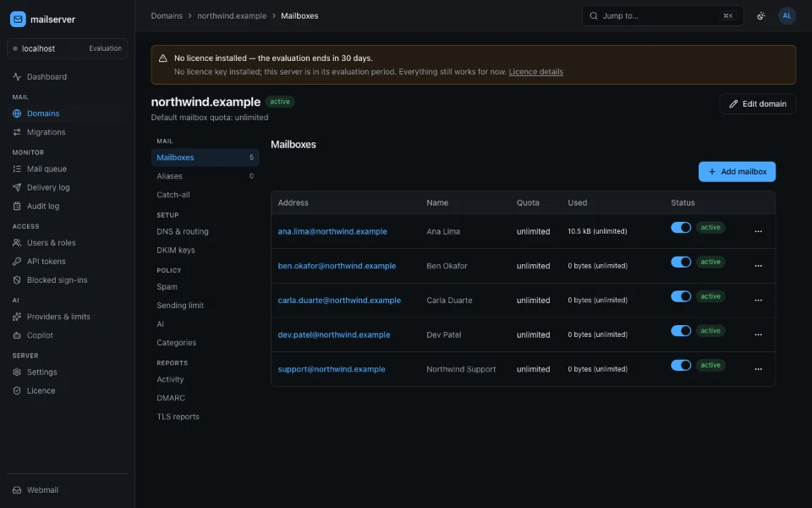Open actions menu for dev.patel row
Screen dimensions: 812x508
click(x=758, y=335)
